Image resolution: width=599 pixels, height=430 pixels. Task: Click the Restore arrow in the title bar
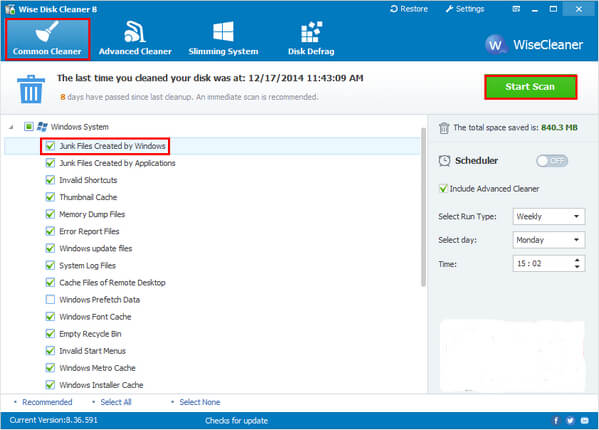pos(394,9)
